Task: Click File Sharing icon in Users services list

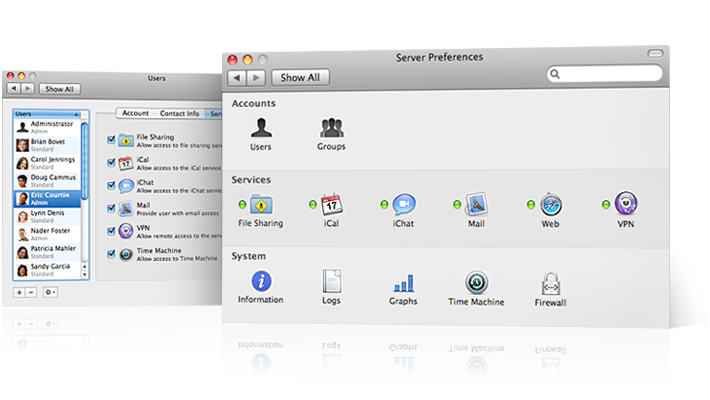Action: 125,140
